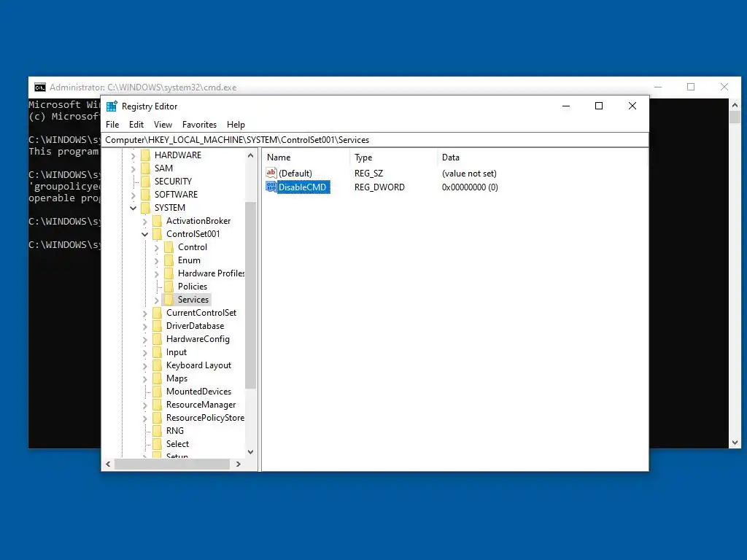Click the SECURITY folder icon
This screenshot has height=560, width=747.
[x=146, y=181]
